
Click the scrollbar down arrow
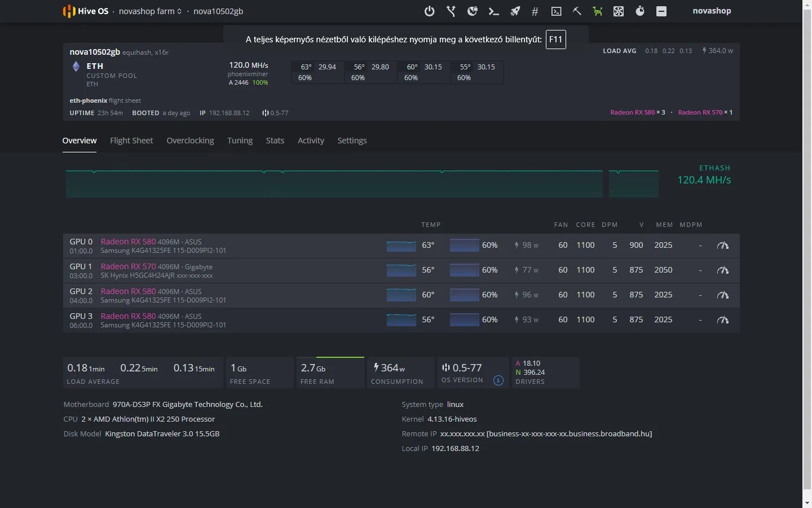click(807, 502)
